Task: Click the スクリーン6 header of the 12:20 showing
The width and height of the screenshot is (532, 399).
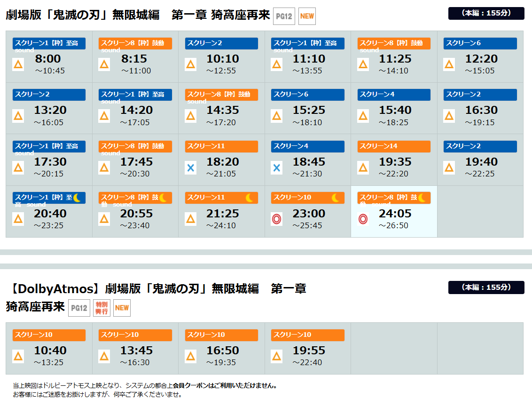Action: (480, 43)
